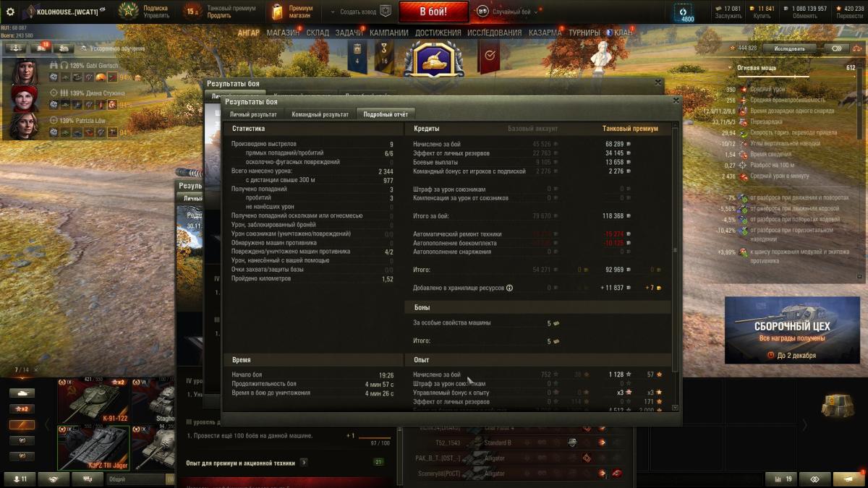This screenshot has height=488, width=868.
Task: Open the red checkmark missions banner
Action: click(490, 56)
